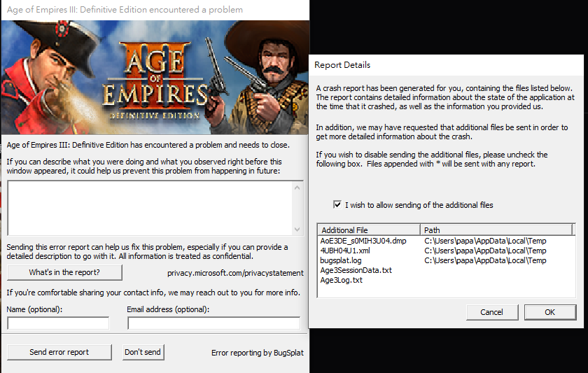Screen dimensions: 588x373
Task: Select the bugsplat.log file entry
Action: pos(341,260)
